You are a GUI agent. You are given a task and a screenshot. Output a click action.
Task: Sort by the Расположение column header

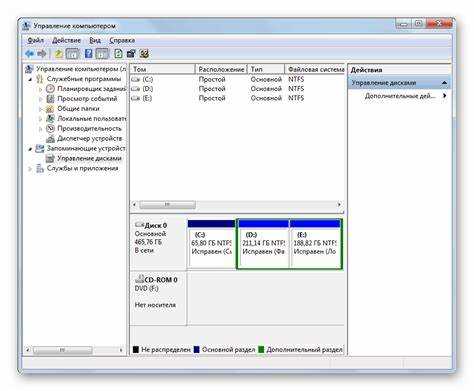221,69
